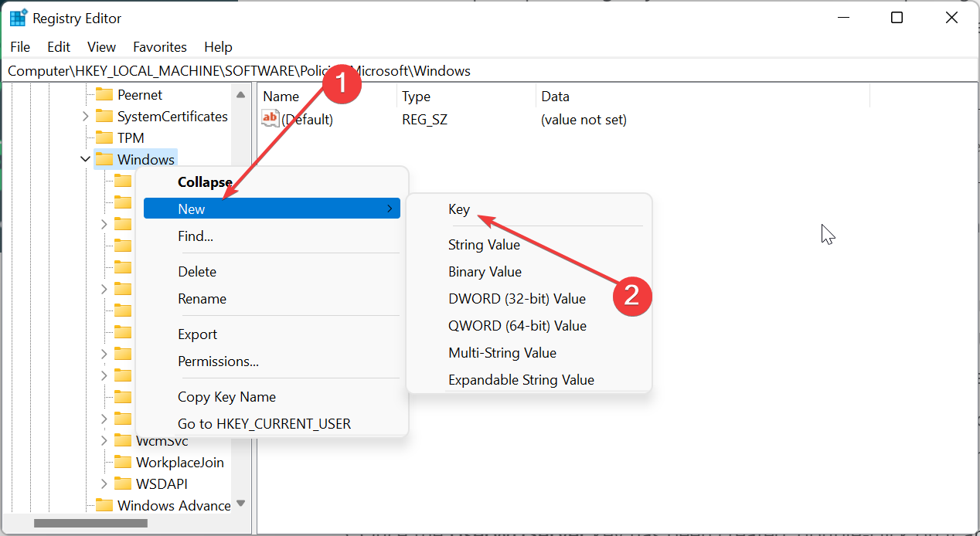Create a new String Value
Viewport: 980px width, 536px height.
pos(529,245)
